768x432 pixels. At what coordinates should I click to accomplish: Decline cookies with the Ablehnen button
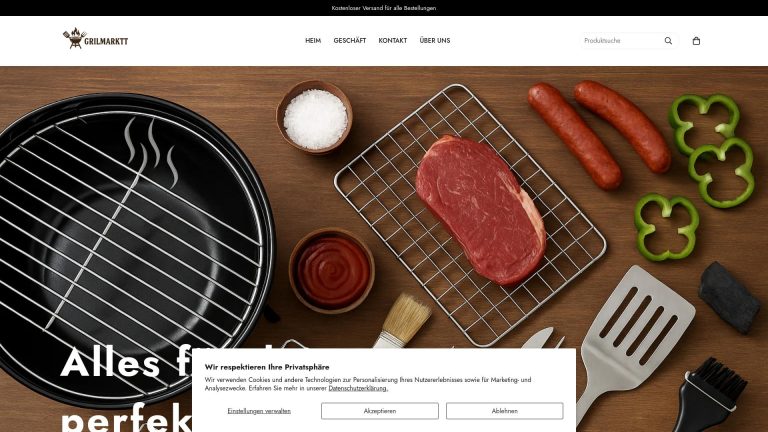(504, 411)
